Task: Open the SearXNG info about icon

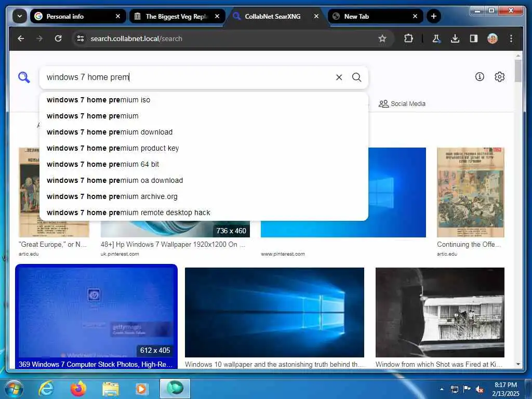Action: pos(480,77)
